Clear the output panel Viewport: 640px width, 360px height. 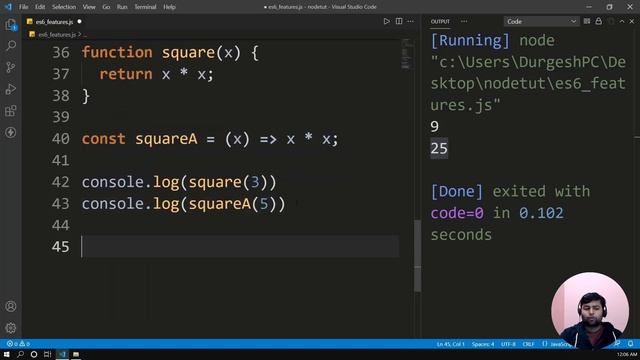[x=587, y=21]
